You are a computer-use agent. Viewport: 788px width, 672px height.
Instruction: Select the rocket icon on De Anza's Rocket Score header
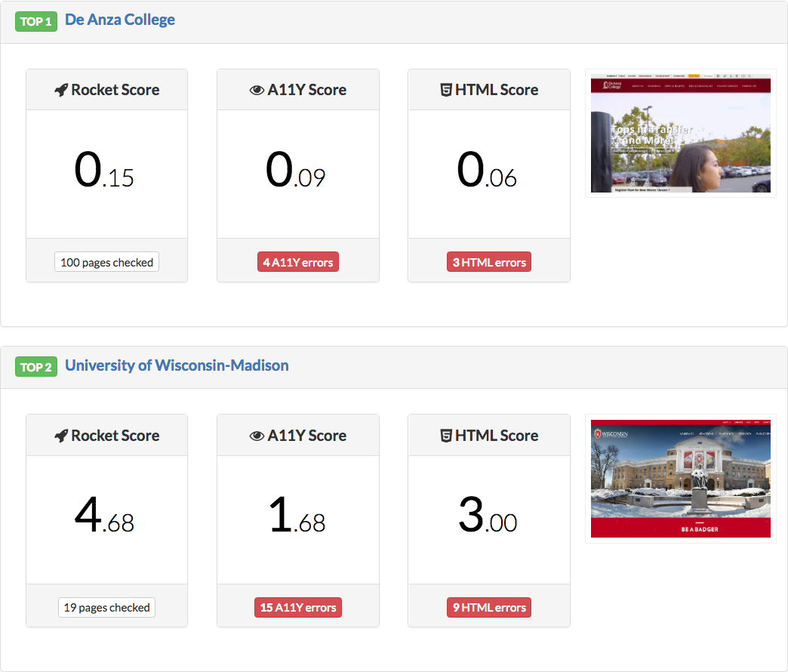[x=61, y=89]
